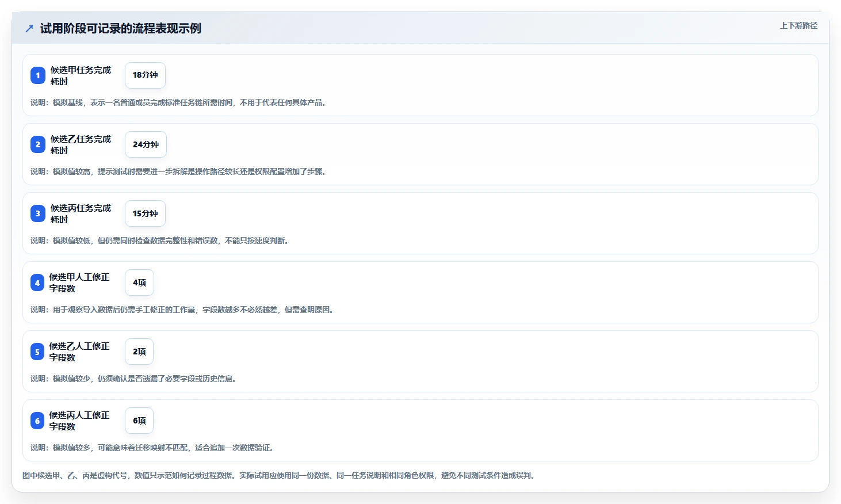841x504 pixels.
Task: Click the footer note starting 图中候选甲、乙、丙
Action: 280,475
